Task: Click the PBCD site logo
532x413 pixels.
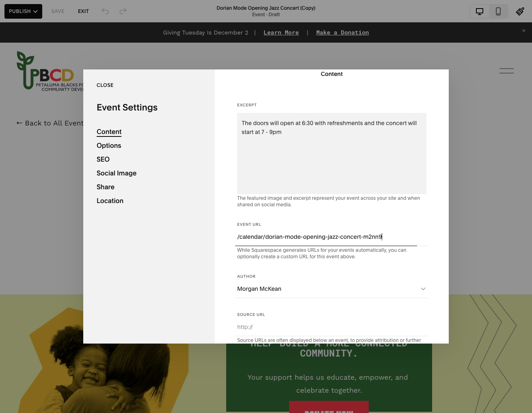Action: [50, 71]
